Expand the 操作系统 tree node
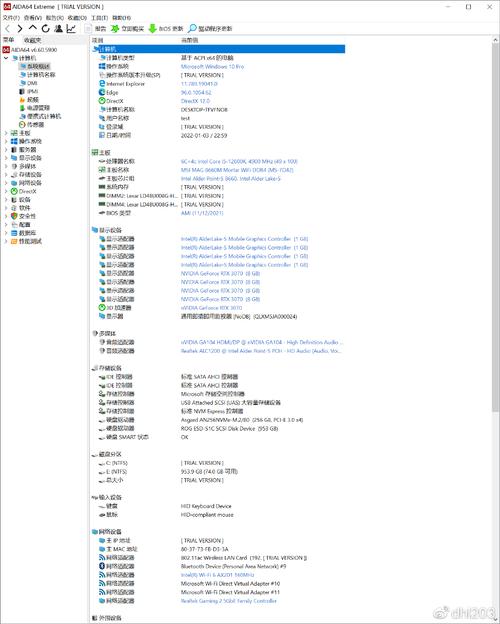Screen dimensions: 500x624 coord(6,141)
